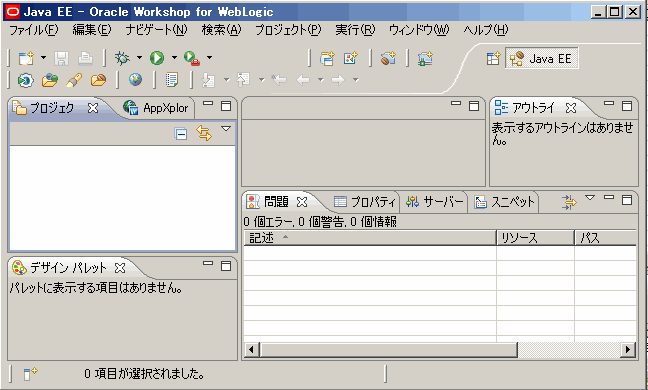Open the New wizard dropdown arrow
This screenshot has width=648, height=390.
point(43,58)
